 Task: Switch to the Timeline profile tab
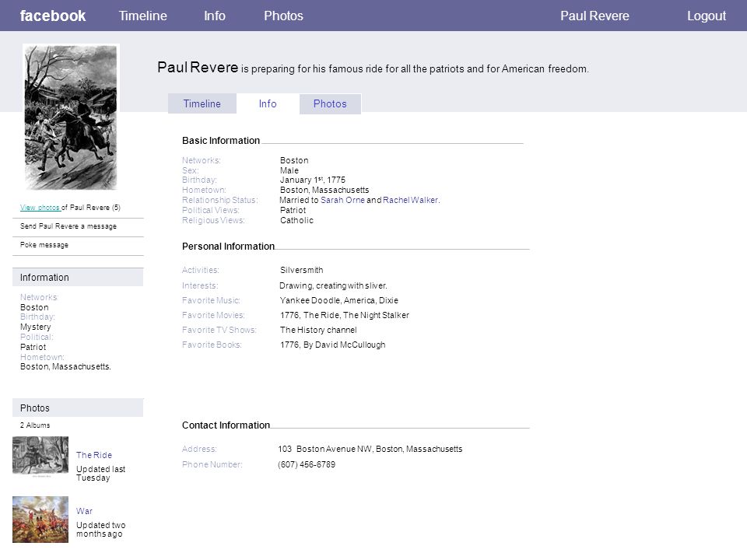tap(202, 103)
